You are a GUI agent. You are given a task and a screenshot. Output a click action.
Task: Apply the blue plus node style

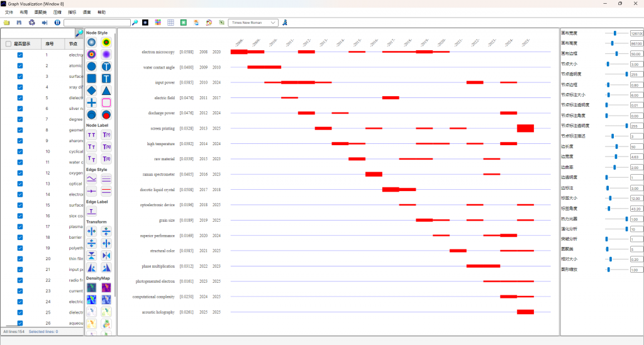pos(92,102)
